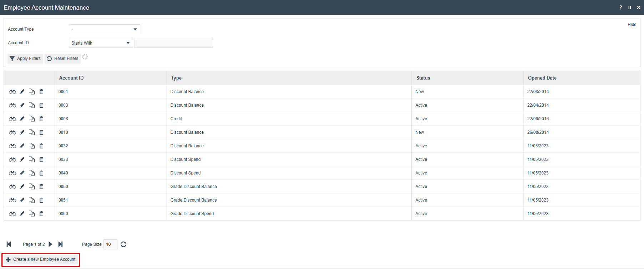The image size is (644, 269).
Task: Apply Filters to the account list
Action: click(25, 59)
